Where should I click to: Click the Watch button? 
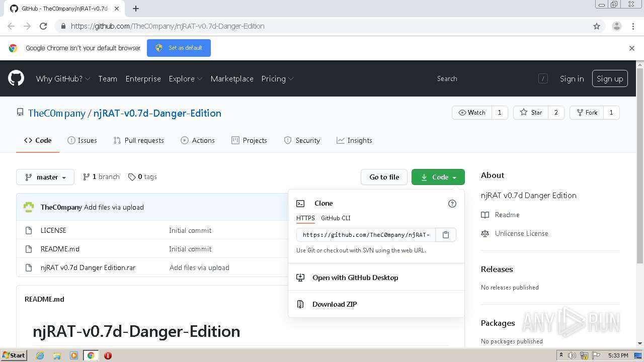472,113
